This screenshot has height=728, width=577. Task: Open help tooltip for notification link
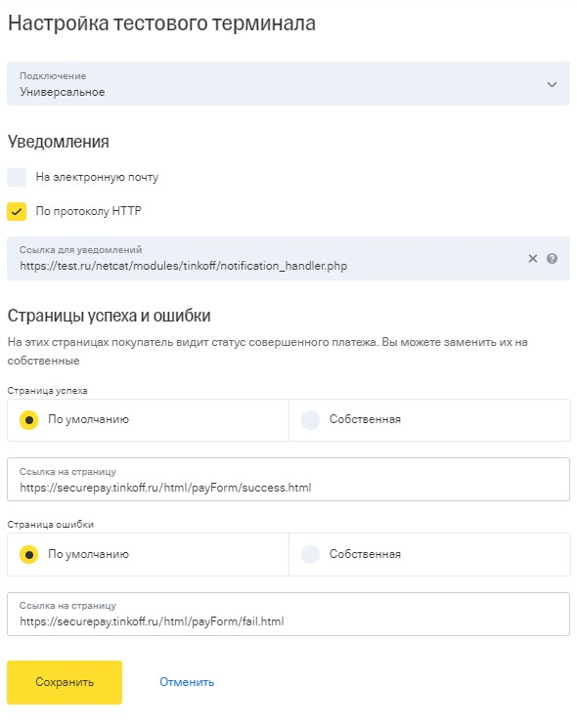tap(552, 259)
